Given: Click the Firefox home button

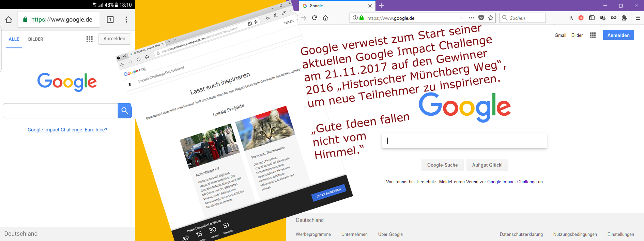Looking at the screenshot, I should click(x=325, y=18).
